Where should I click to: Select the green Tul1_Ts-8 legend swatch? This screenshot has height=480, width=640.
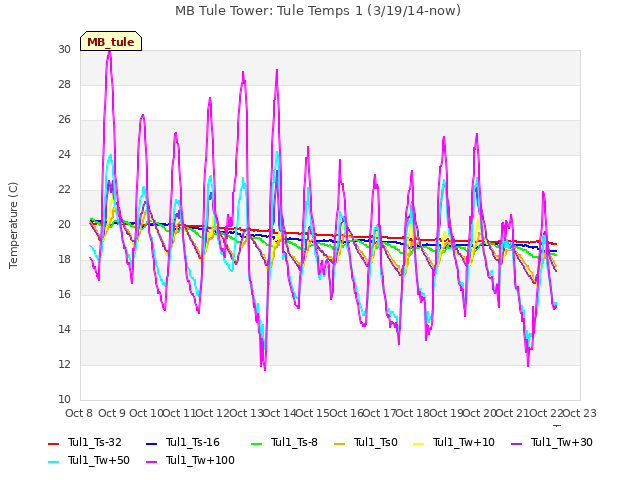click(x=256, y=444)
